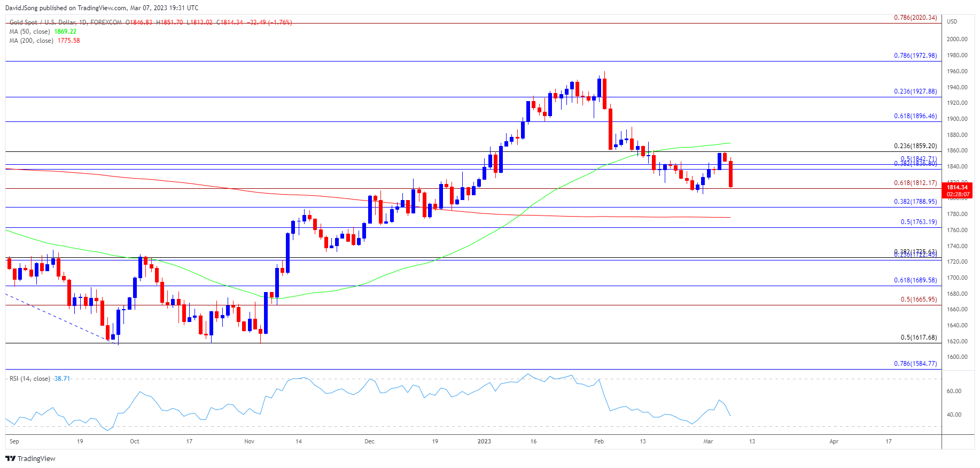Select the 0.786(1972.98) Fibonacci level label
The image size is (980, 468).
click(915, 56)
